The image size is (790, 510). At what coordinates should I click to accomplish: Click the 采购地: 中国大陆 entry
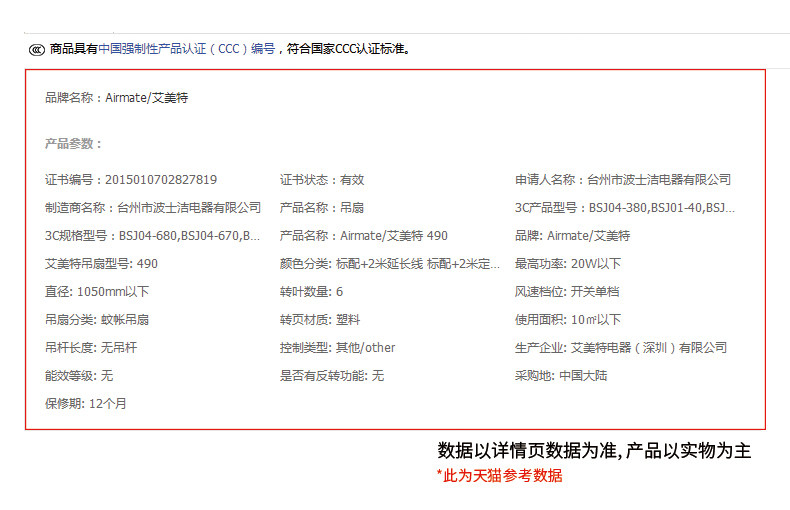pyautogui.click(x=561, y=375)
